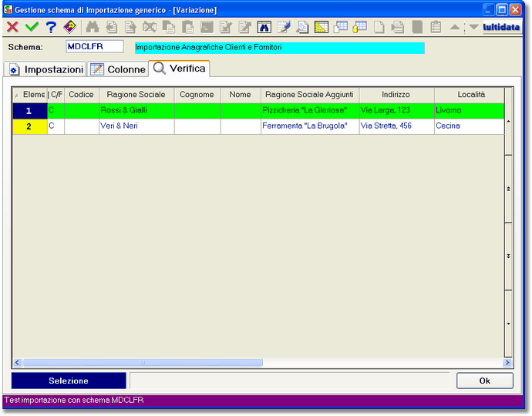
Task: Click the 'Via Stretta, 456' cell
Action: pos(396,126)
